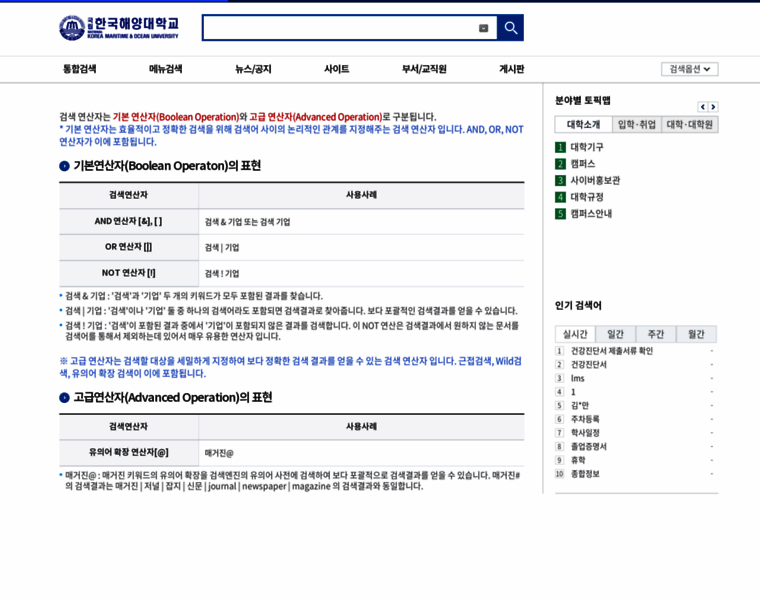Click popular keyword lms

(577, 378)
